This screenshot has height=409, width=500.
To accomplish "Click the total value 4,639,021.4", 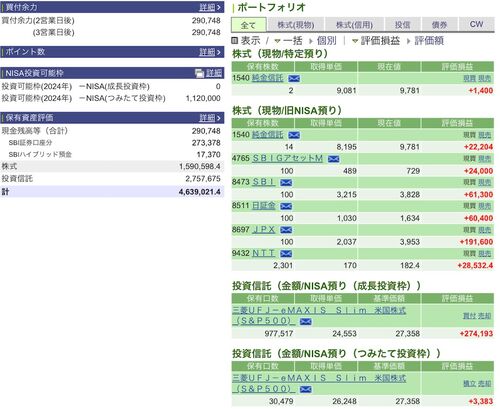I will click(x=199, y=192).
